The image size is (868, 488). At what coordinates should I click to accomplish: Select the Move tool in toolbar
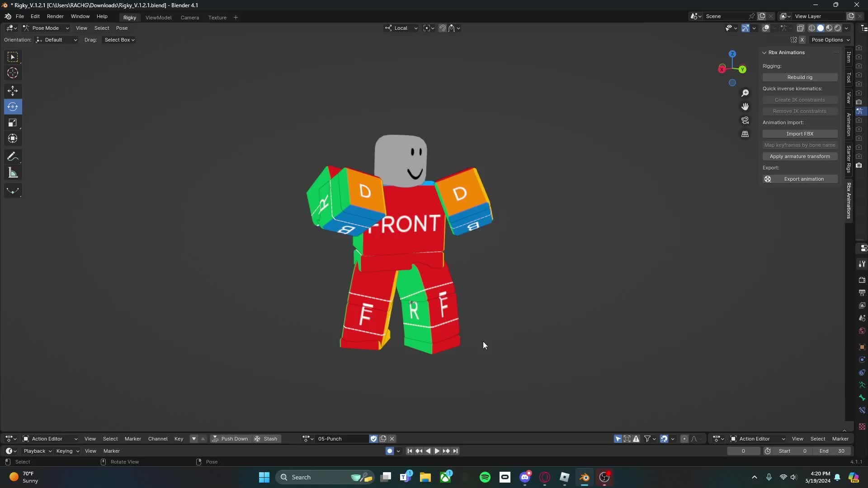pyautogui.click(x=13, y=90)
